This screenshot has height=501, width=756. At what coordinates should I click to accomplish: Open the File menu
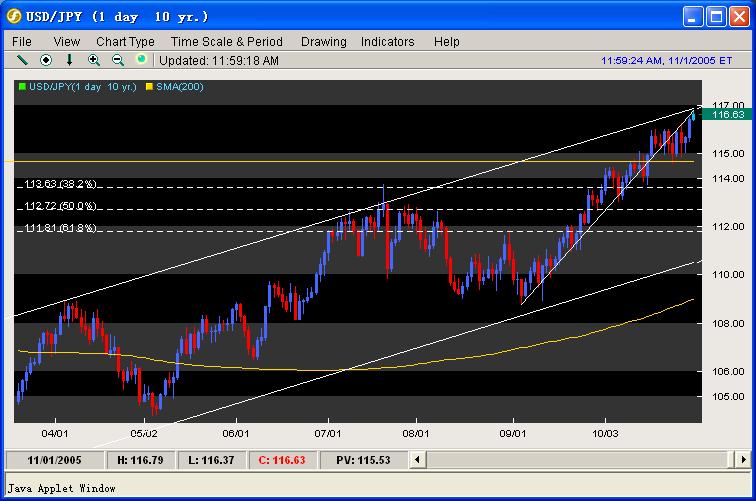[x=22, y=42]
